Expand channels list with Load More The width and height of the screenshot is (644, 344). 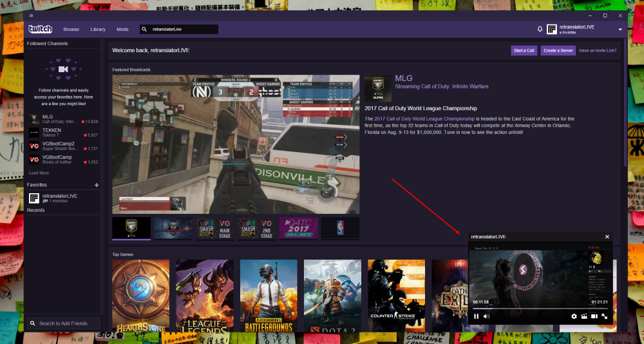click(x=39, y=173)
